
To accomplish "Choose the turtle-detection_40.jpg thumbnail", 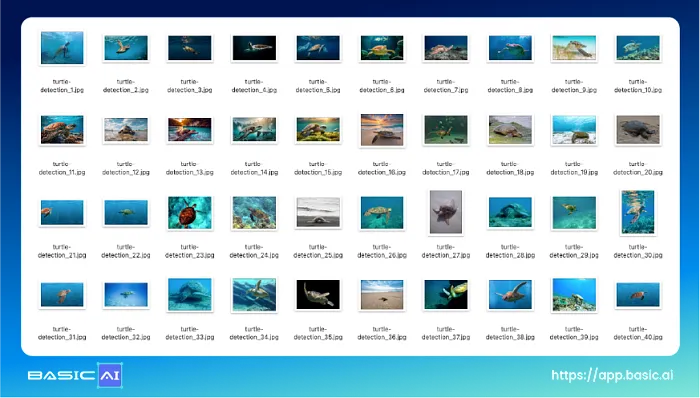I will tap(638, 294).
